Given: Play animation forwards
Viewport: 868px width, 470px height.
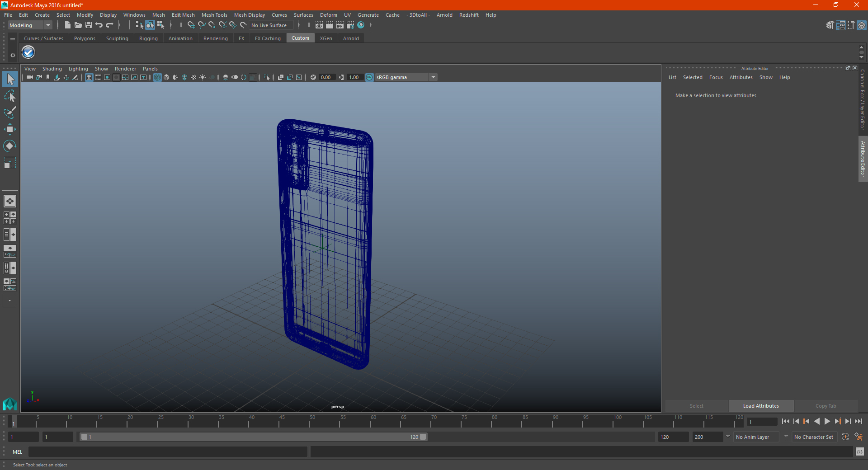Looking at the screenshot, I should pyautogui.click(x=827, y=421).
